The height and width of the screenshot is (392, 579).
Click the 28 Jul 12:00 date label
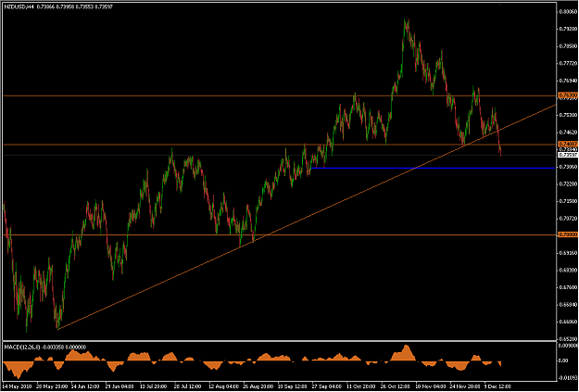coord(189,386)
